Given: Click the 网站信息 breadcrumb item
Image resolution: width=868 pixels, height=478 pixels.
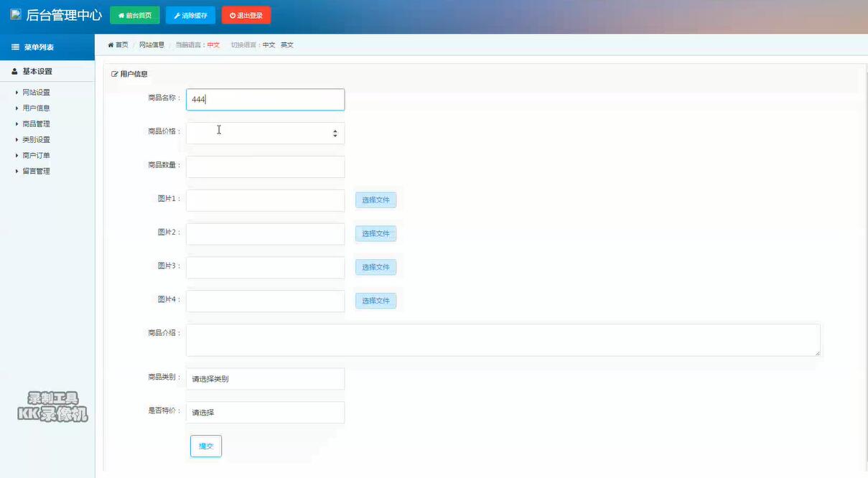Looking at the screenshot, I should click(151, 45).
